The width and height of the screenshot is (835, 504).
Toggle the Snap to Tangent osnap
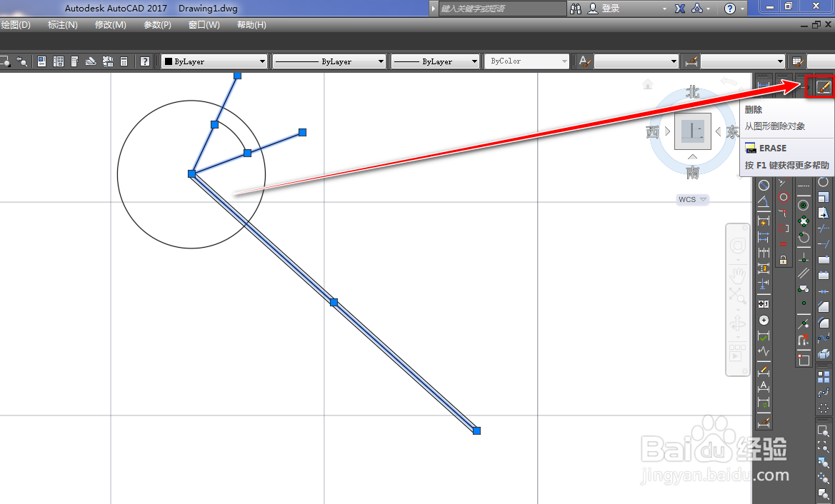[x=804, y=237]
